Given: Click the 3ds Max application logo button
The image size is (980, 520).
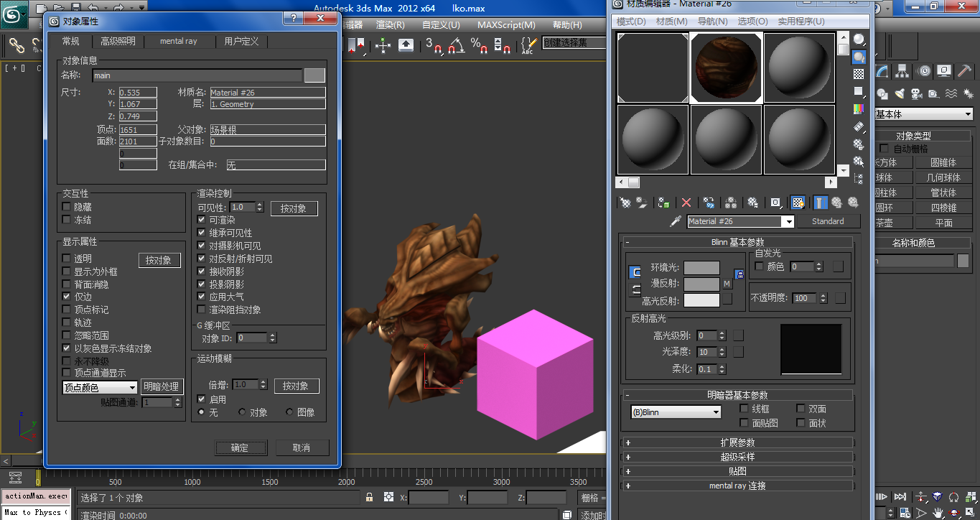Looking at the screenshot, I should point(13,15).
